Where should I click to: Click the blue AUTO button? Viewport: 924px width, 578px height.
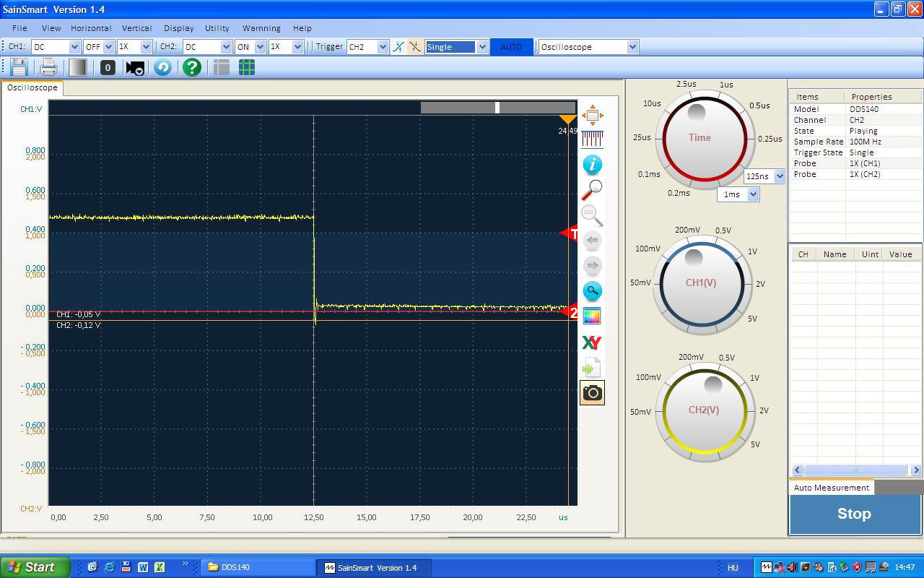click(x=511, y=46)
